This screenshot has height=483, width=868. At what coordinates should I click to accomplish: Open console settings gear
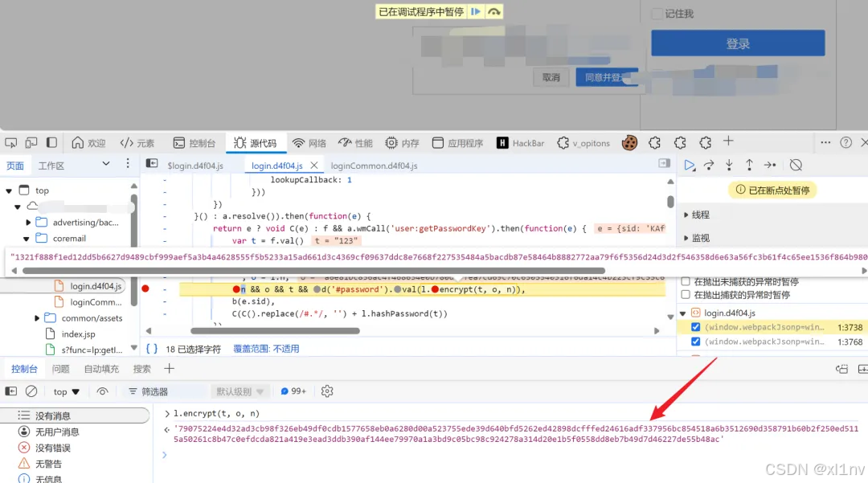[327, 391]
